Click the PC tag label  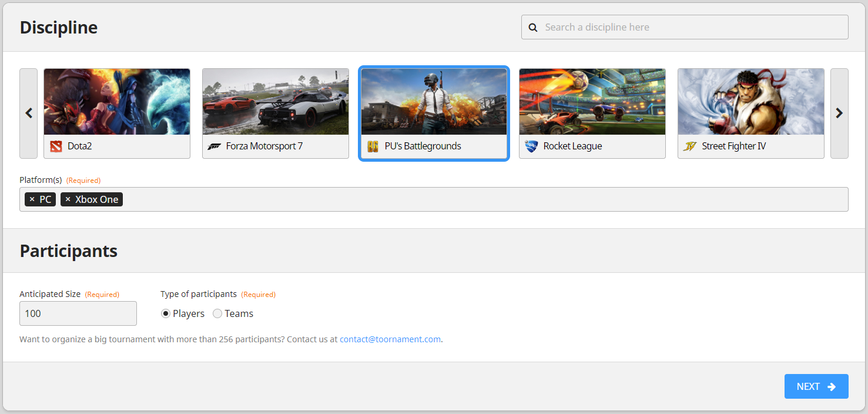(x=45, y=199)
